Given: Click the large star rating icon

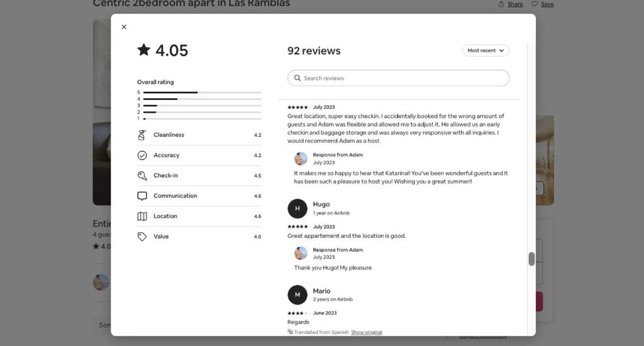Looking at the screenshot, I should [x=144, y=50].
